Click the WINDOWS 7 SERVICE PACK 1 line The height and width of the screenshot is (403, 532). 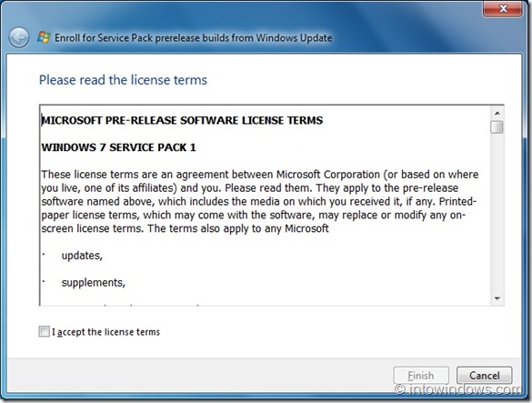[x=119, y=147]
